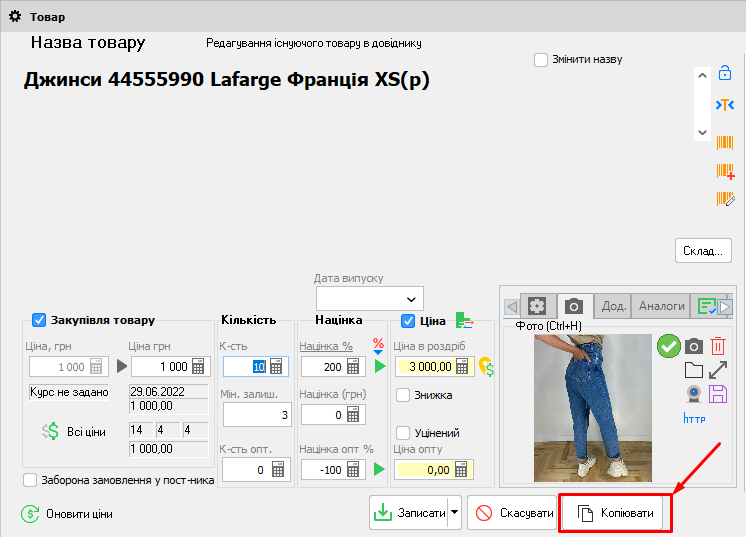Save the photo using the purple floppy icon
746x537 pixels.
tap(717, 393)
